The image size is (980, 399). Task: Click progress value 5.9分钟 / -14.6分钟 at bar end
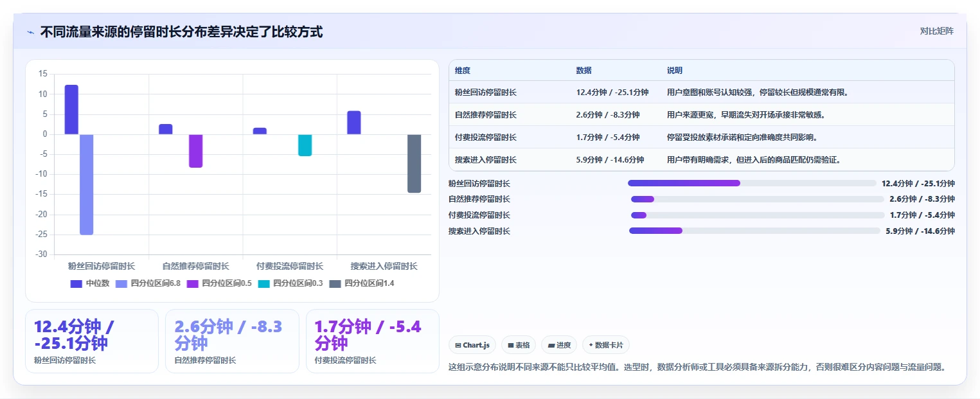coord(920,231)
